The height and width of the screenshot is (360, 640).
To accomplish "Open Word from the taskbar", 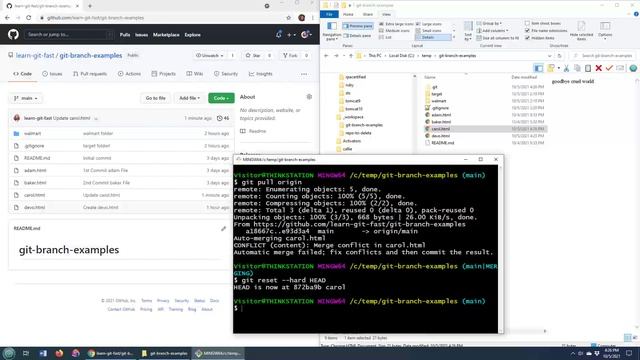I will point(43,353).
